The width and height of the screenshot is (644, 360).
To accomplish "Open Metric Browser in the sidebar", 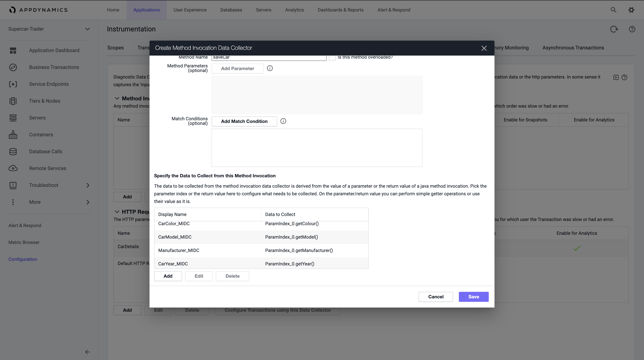I will click(x=24, y=243).
